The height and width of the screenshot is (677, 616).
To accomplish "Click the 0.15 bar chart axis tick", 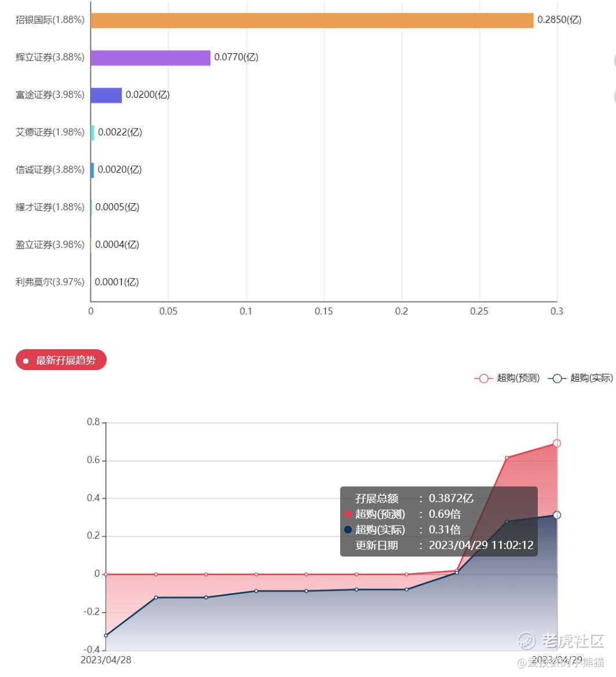I will tap(324, 312).
